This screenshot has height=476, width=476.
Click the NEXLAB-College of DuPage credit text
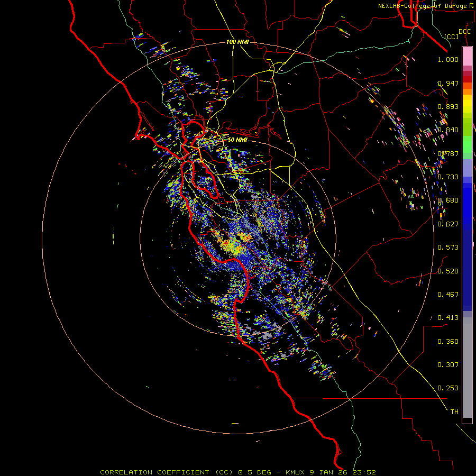tap(425, 6)
